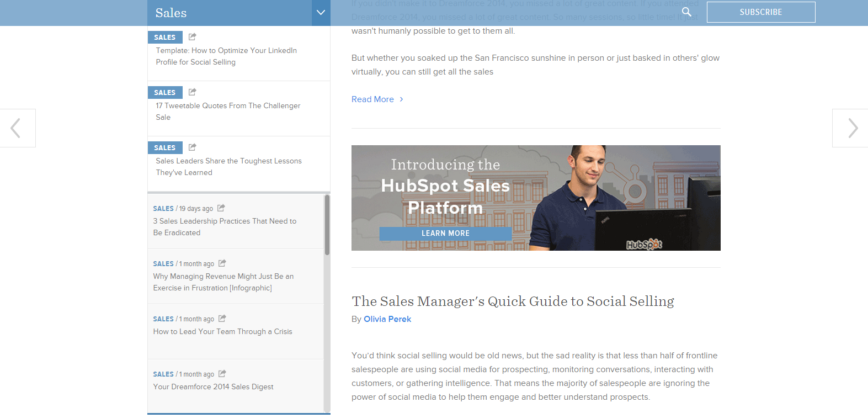The width and height of the screenshot is (868, 418).
Task: Open author Olivia Perek's profile link
Action: [x=387, y=319]
